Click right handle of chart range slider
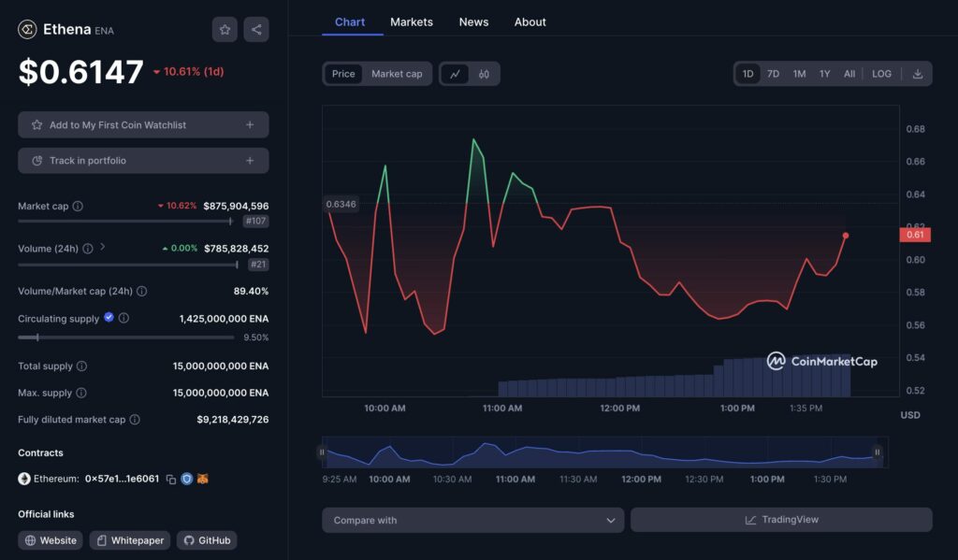Image resolution: width=958 pixels, height=560 pixels. 878,452
